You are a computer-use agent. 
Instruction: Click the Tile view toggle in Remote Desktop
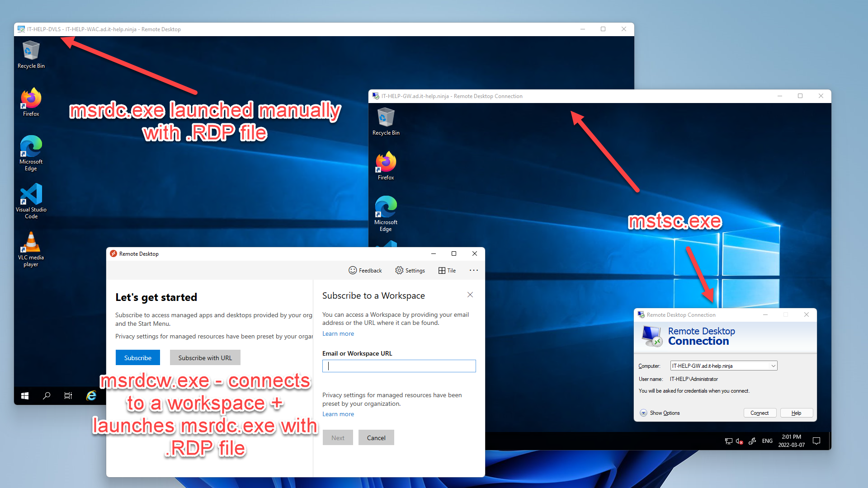[x=448, y=271]
